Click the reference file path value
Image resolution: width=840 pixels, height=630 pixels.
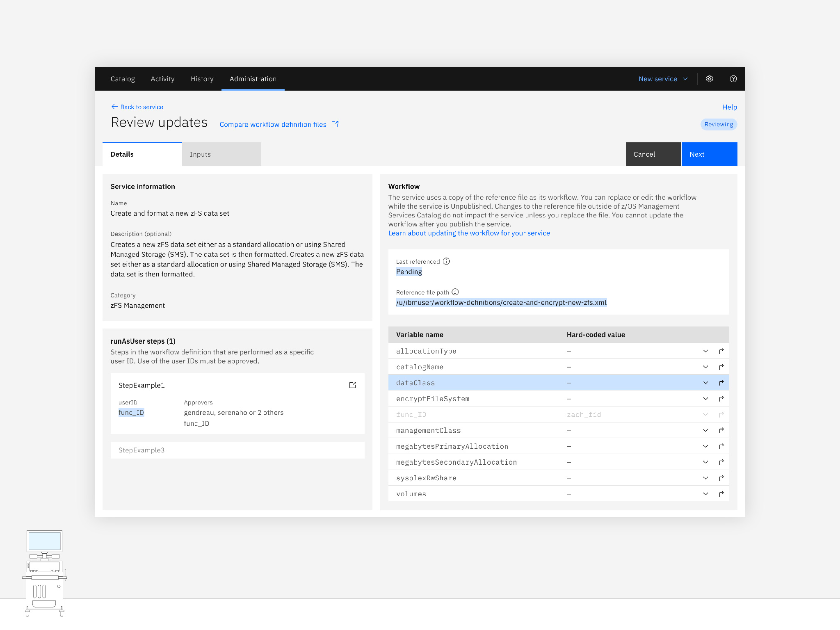pyautogui.click(x=501, y=302)
